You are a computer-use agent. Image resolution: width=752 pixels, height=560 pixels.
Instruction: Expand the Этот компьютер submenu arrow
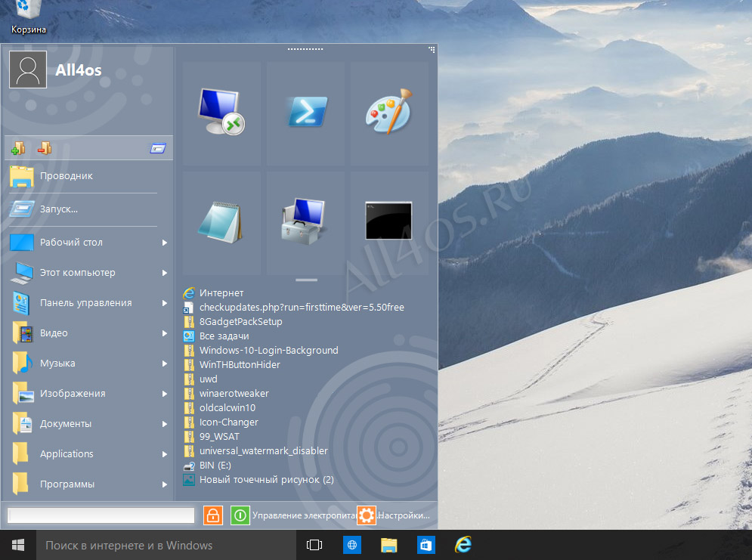[x=165, y=273]
